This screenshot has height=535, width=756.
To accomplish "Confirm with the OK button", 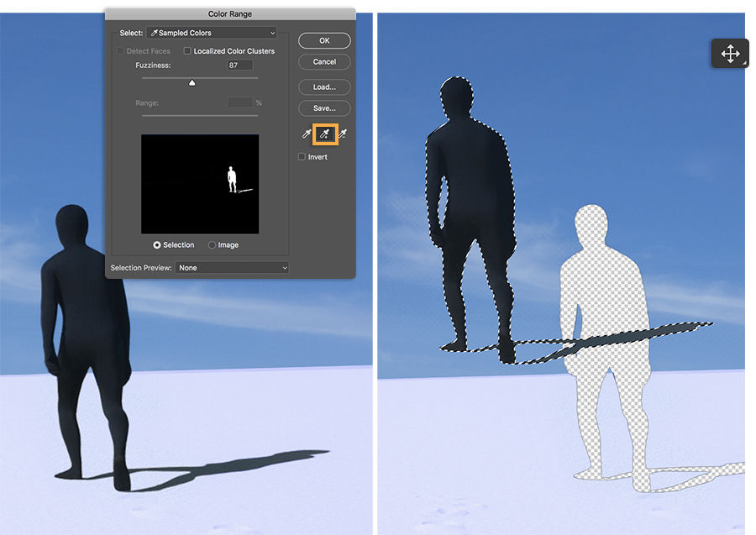I will pos(324,40).
